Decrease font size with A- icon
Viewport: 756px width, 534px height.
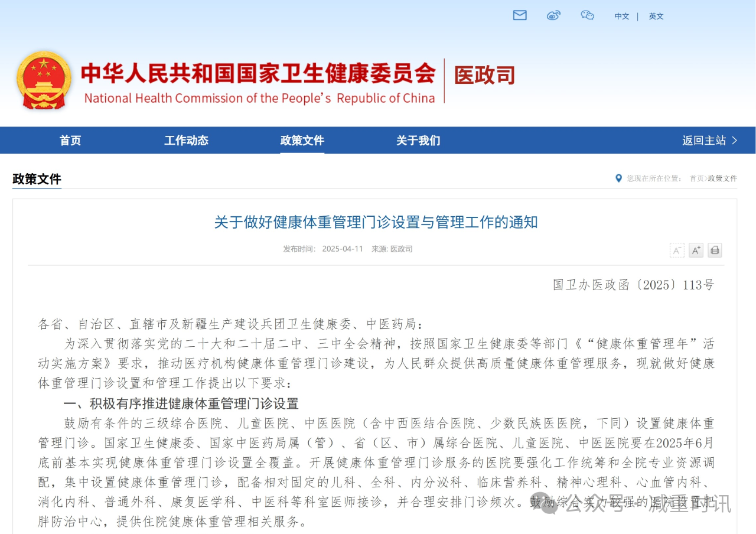coord(677,250)
